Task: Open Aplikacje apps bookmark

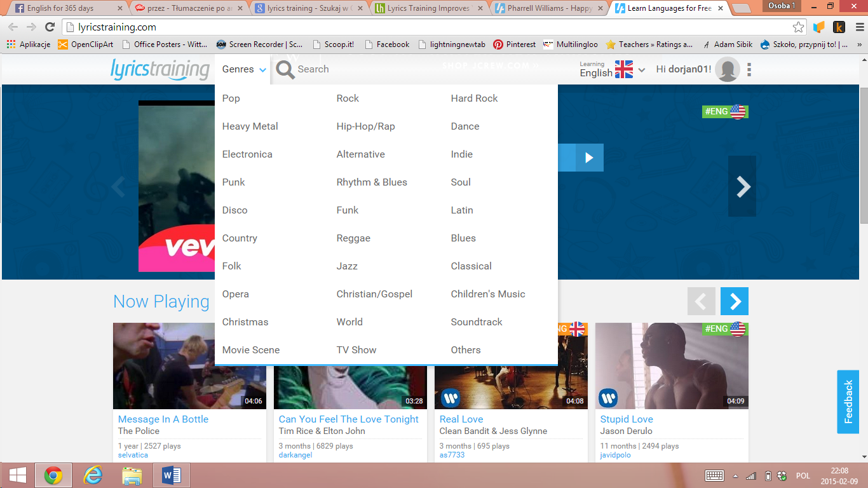Action: pyautogui.click(x=29, y=44)
